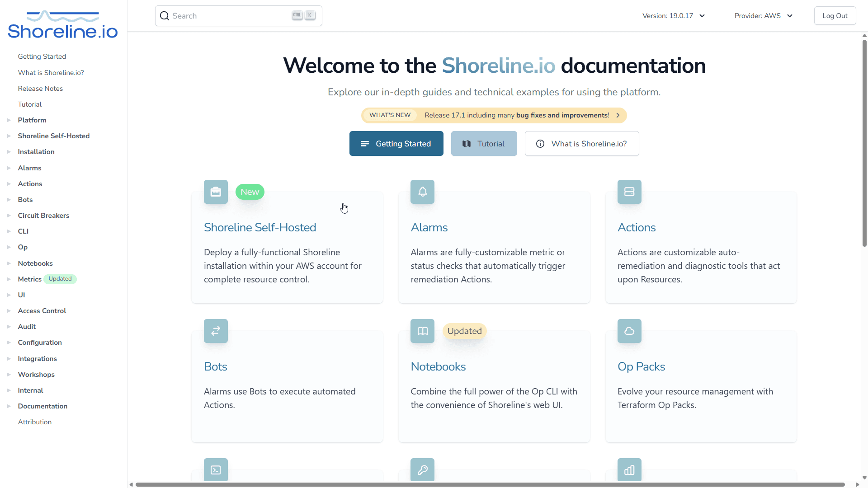The image size is (868, 488).
Task: Click the Shoreline Self-Hosted briefcase icon
Action: (216, 192)
